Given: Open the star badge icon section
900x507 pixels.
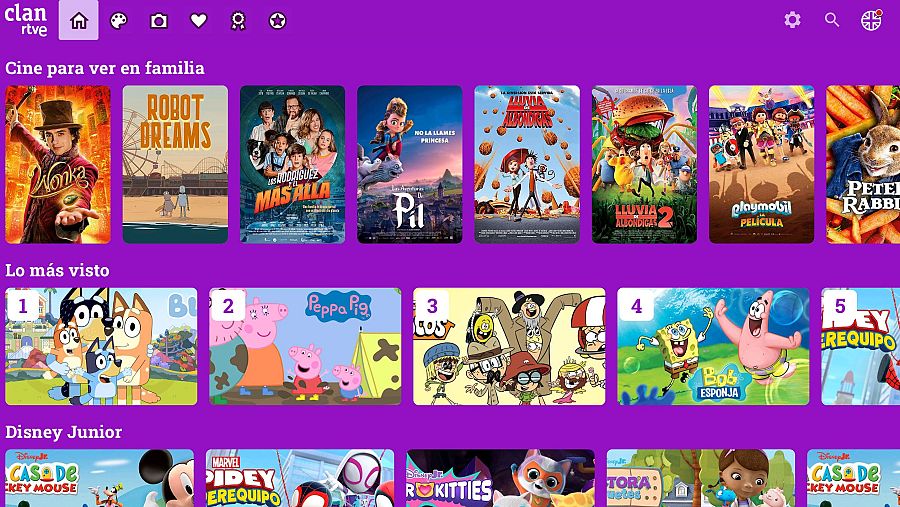Looking at the screenshot, I should (277, 21).
